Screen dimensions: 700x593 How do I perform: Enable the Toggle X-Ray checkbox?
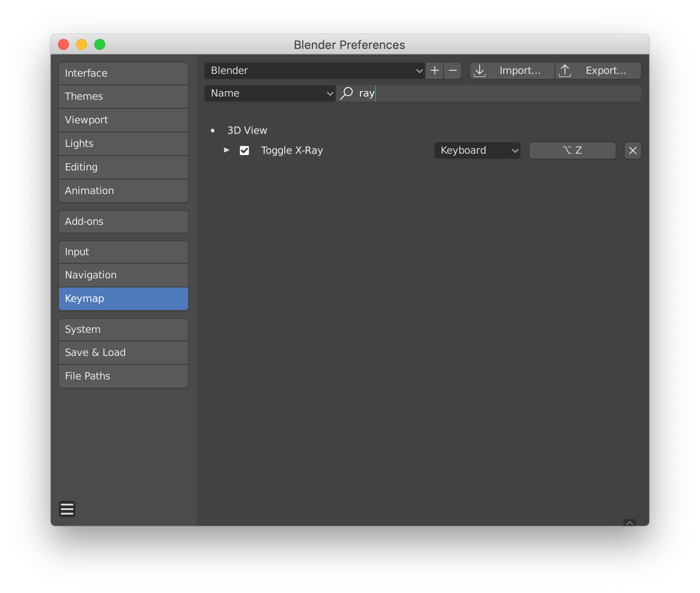(x=244, y=150)
